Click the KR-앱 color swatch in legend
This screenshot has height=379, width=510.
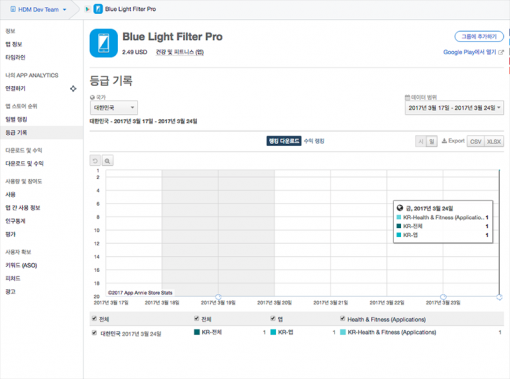(273, 332)
